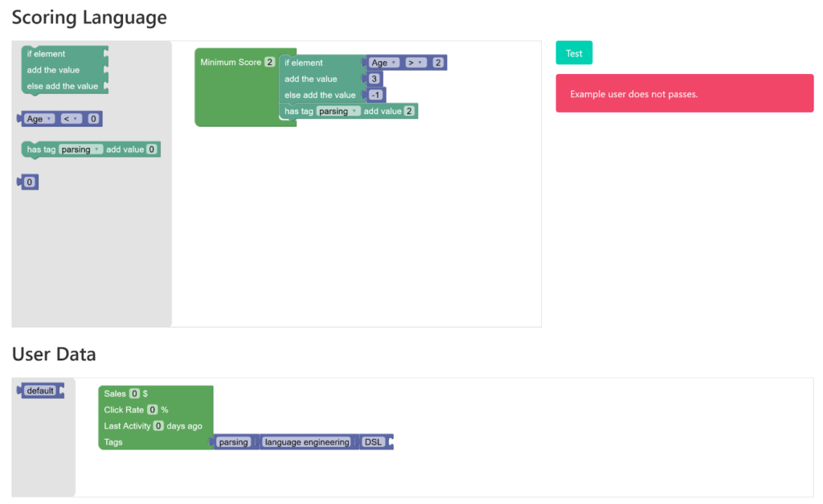
Task: Select the 'language engineering' tag block
Action: (x=307, y=442)
